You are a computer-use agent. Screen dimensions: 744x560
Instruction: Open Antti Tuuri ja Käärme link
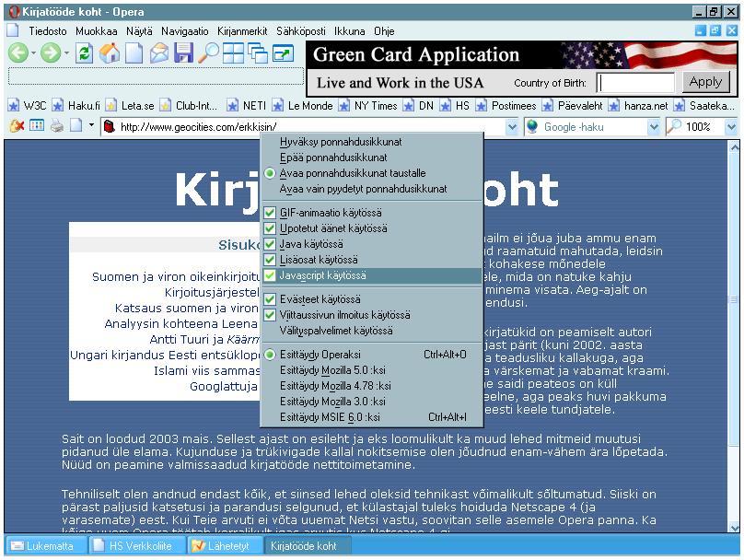click(x=204, y=339)
